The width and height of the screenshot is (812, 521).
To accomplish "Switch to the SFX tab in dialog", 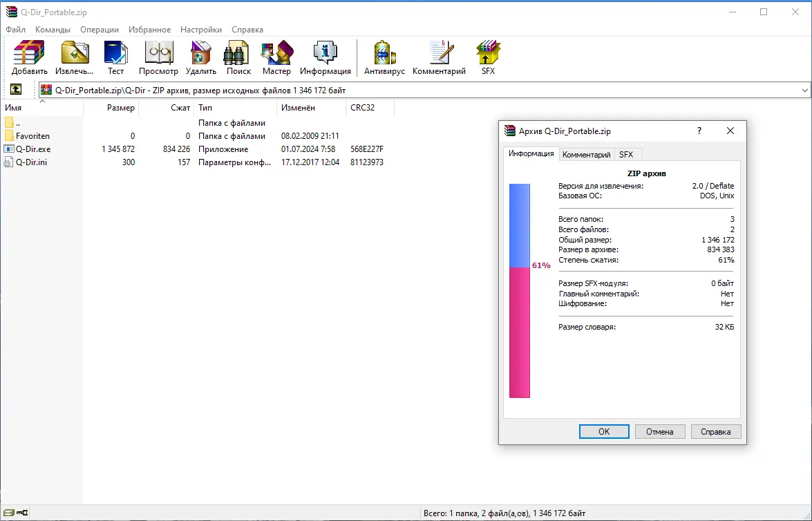I will click(626, 154).
